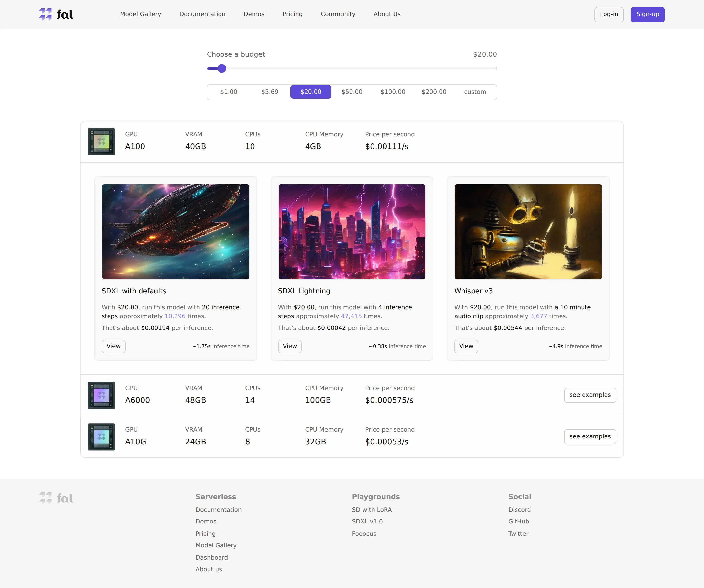Viewport: 704px width, 588px height.
Task: Click the ~0.38s inference time label
Action: pos(397,346)
